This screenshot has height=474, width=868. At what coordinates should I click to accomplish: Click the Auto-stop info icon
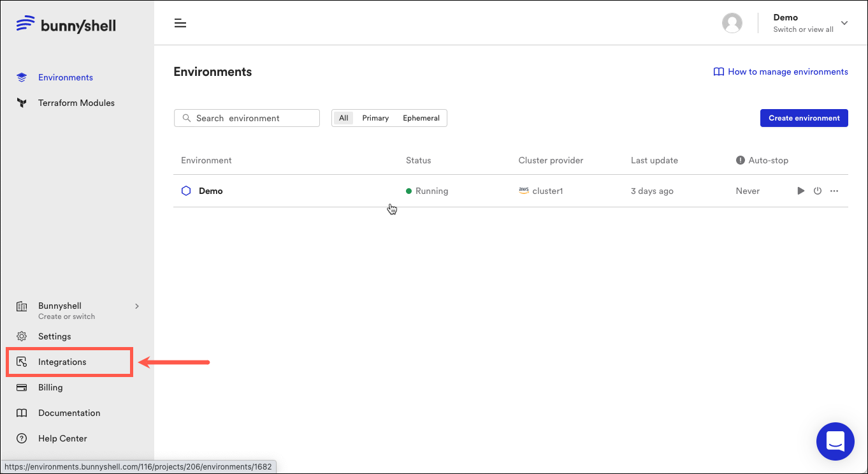pyautogui.click(x=740, y=160)
